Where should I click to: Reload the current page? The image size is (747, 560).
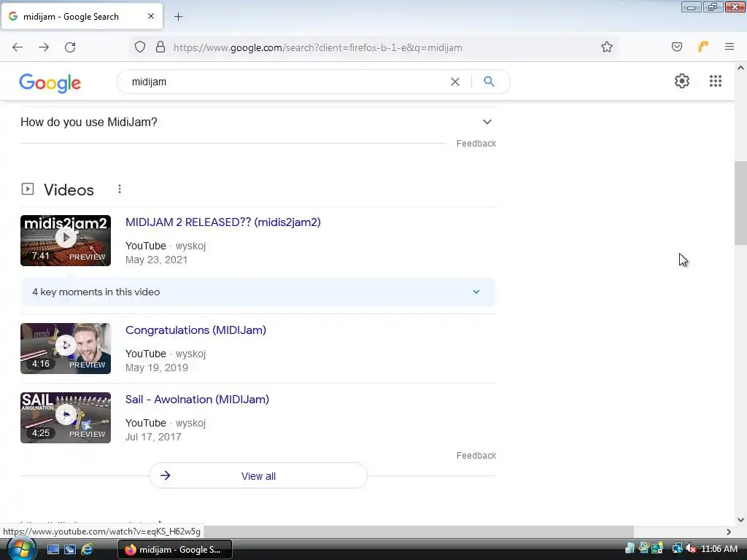pyautogui.click(x=70, y=47)
